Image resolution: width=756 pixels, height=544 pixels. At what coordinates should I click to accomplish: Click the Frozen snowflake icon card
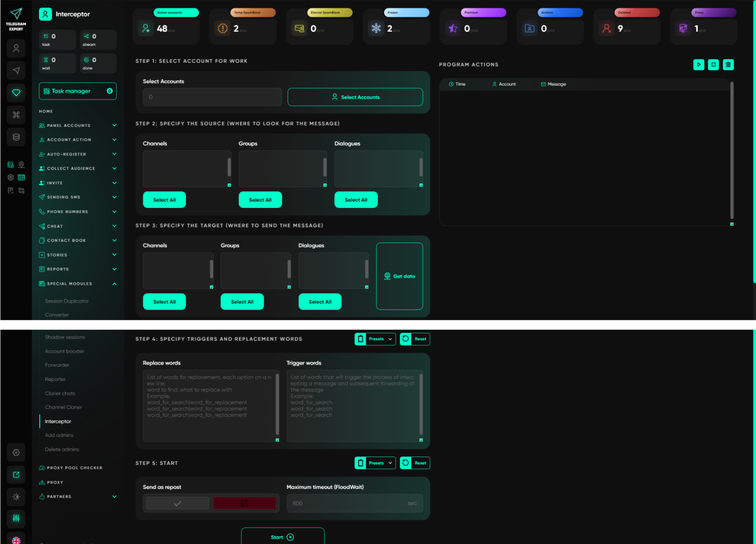pyautogui.click(x=376, y=29)
